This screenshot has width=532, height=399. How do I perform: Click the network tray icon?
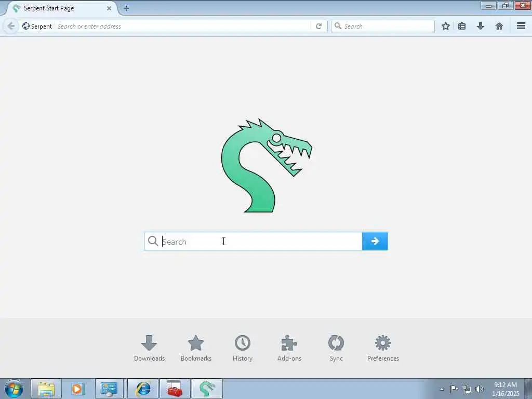coord(467,389)
